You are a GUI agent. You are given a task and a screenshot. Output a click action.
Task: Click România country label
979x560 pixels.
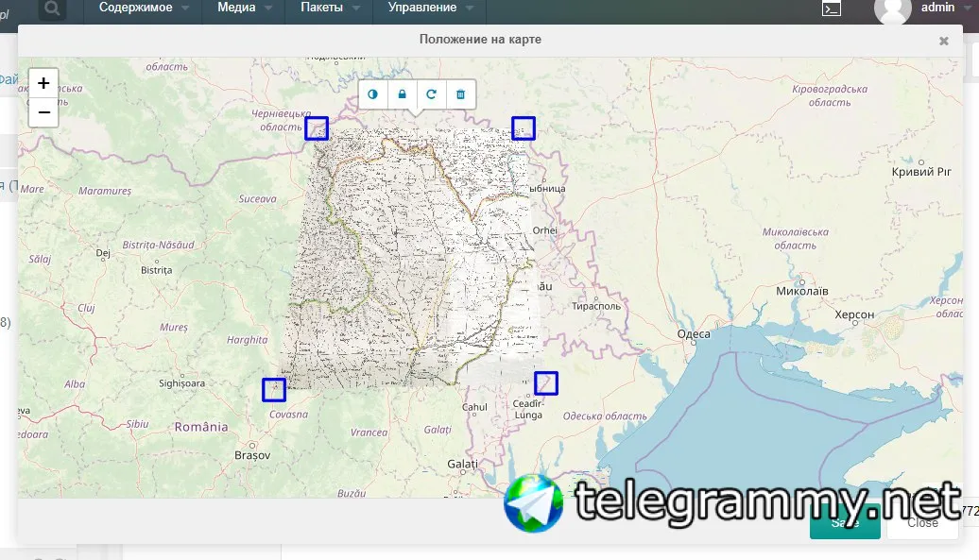(x=201, y=427)
